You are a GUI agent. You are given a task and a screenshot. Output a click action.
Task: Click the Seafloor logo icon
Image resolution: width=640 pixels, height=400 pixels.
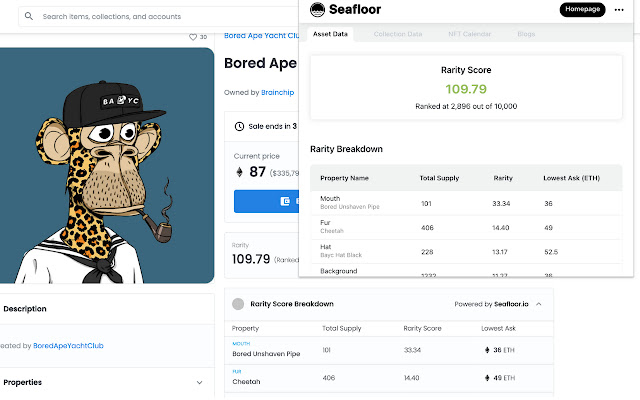coord(316,10)
